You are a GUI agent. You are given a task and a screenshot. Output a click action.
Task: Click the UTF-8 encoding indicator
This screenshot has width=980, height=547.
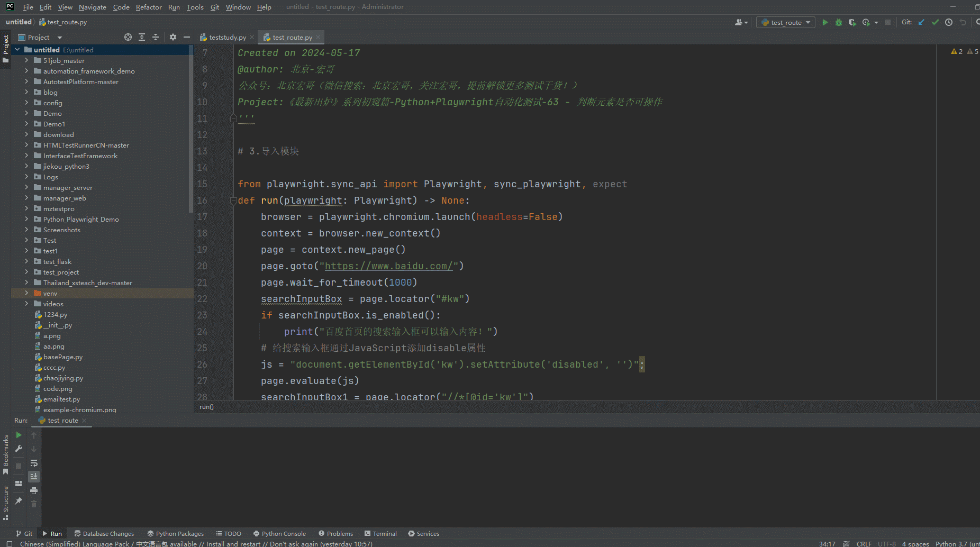point(887,543)
